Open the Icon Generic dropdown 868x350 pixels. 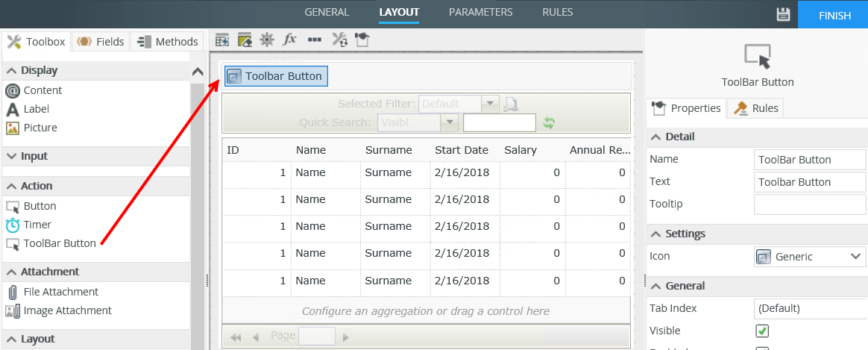[x=810, y=257]
